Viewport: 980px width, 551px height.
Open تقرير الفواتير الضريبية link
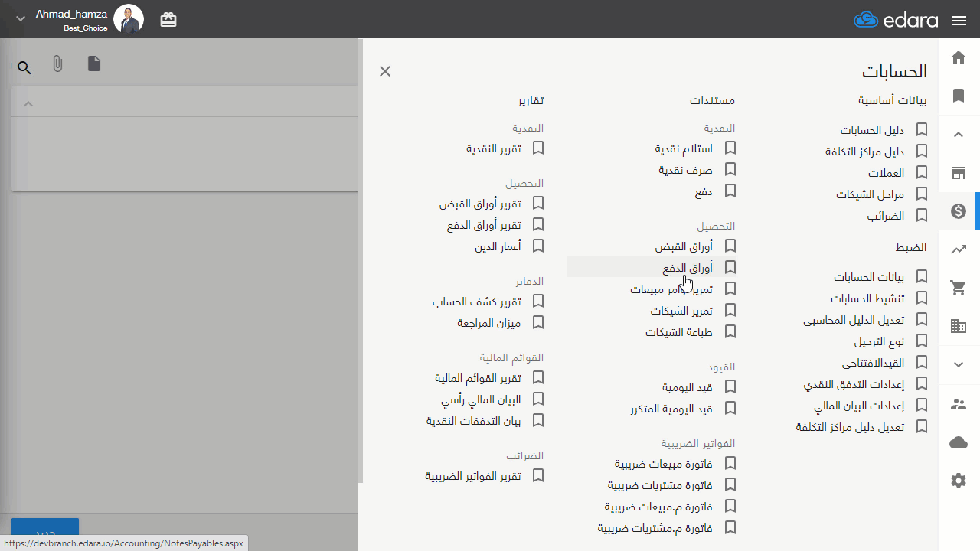[x=473, y=476]
